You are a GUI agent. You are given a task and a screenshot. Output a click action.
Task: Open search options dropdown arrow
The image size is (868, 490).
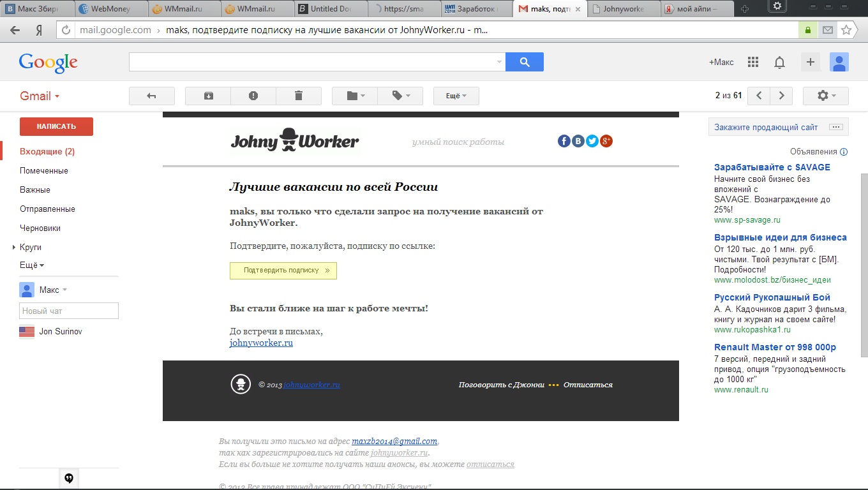tap(499, 62)
